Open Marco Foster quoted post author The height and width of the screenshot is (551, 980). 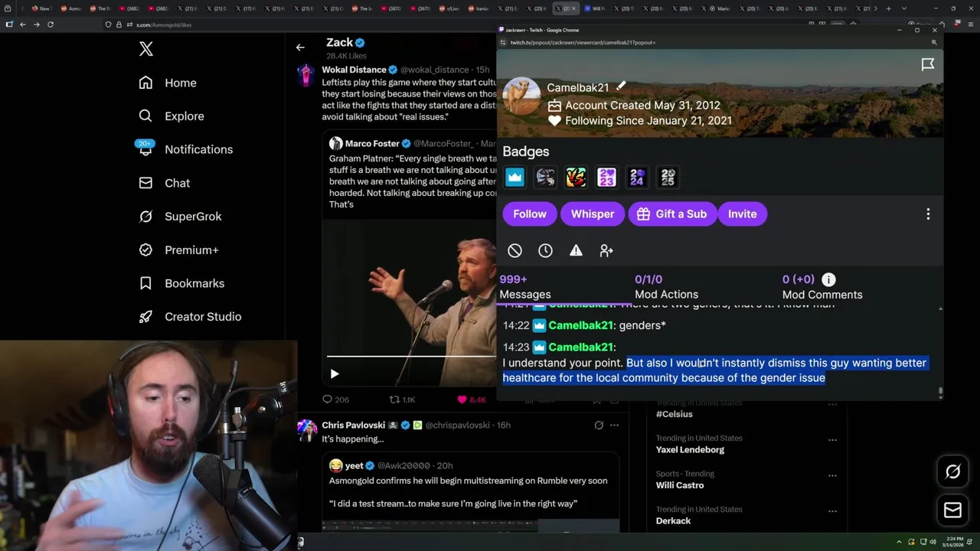pyautogui.click(x=372, y=143)
